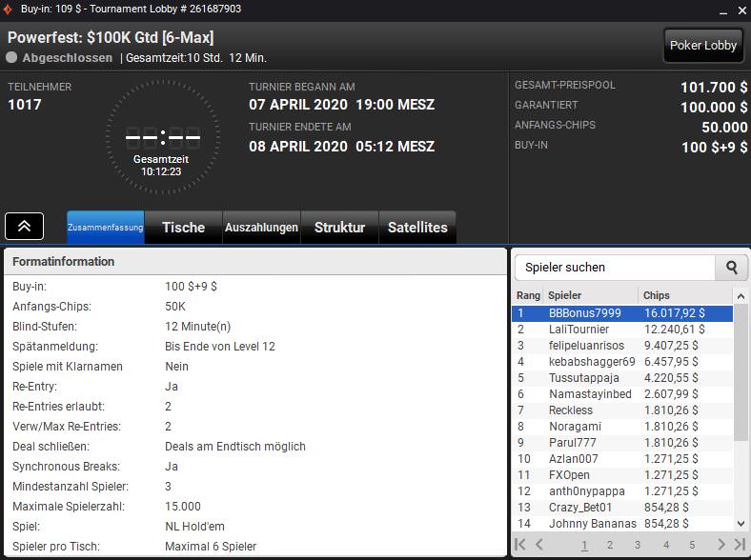Go to page 3 of rankings
The image size is (751, 560).
[x=638, y=545]
